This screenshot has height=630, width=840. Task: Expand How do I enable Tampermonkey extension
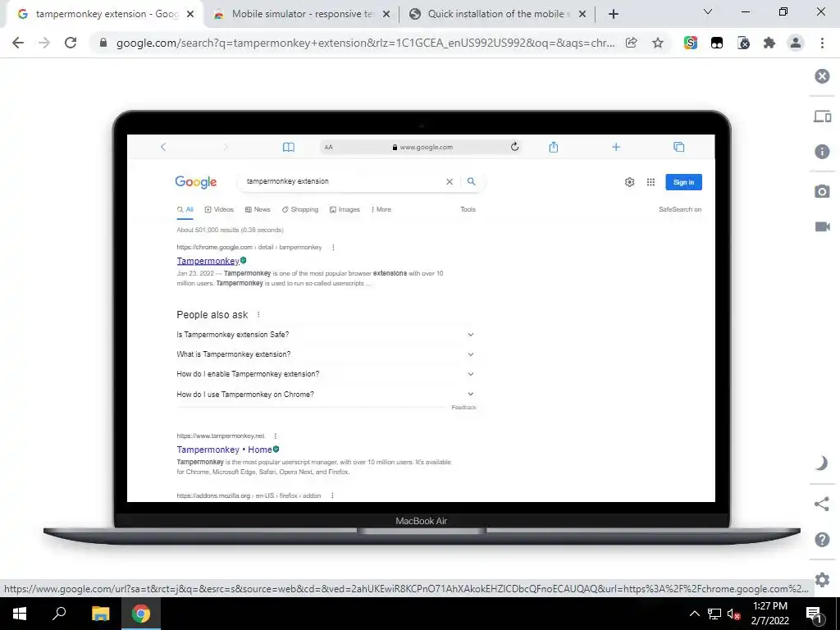coord(326,374)
